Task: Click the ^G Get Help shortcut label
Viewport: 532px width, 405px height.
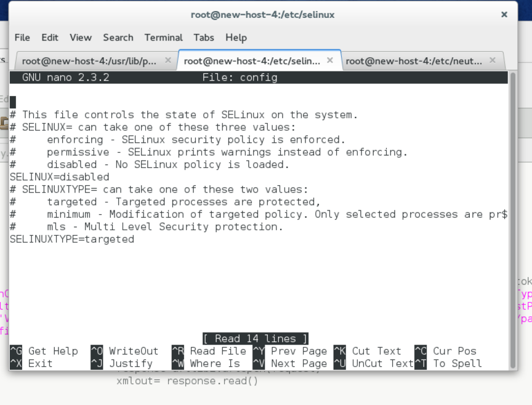Action: 43,351
